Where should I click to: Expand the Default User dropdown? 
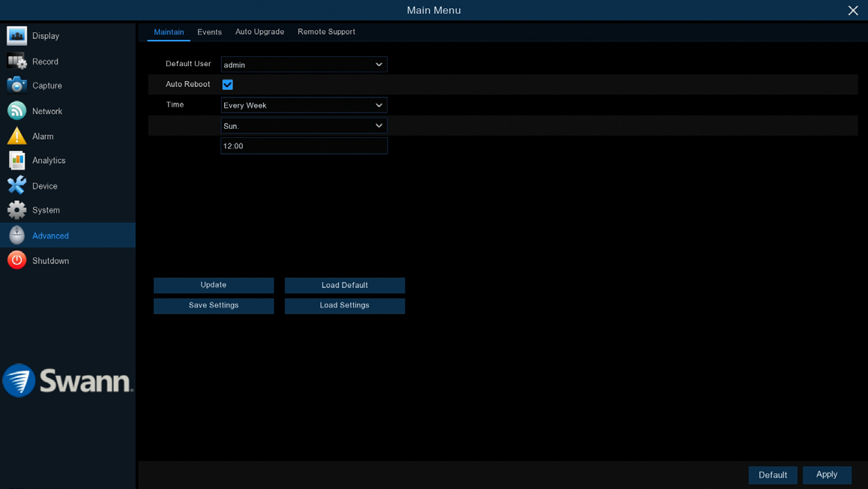[x=304, y=64]
